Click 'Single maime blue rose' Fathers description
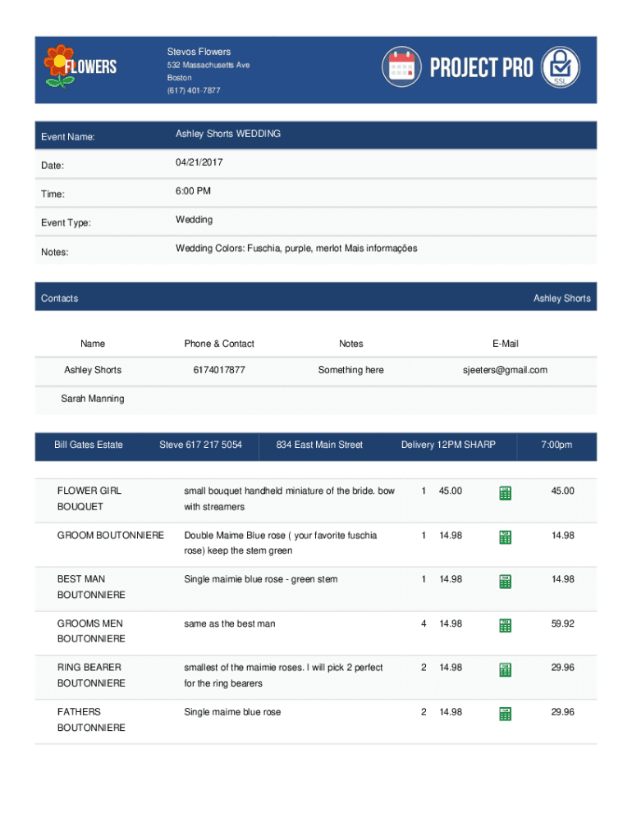The width and height of the screenshot is (632, 840). pyautogui.click(x=232, y=712)
